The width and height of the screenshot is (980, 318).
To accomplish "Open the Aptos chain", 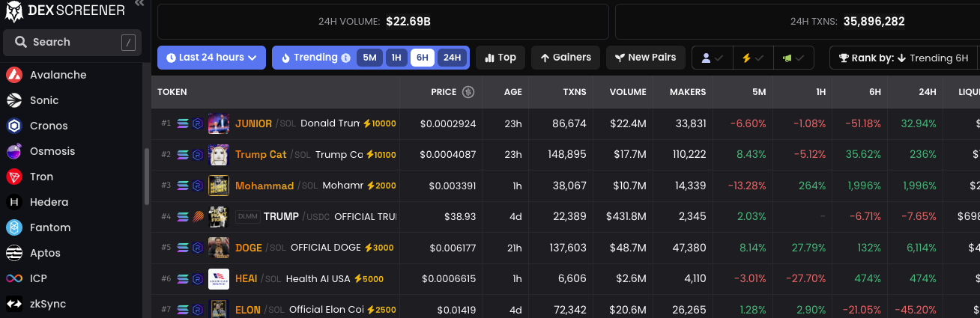I will [x=34, y=253].
